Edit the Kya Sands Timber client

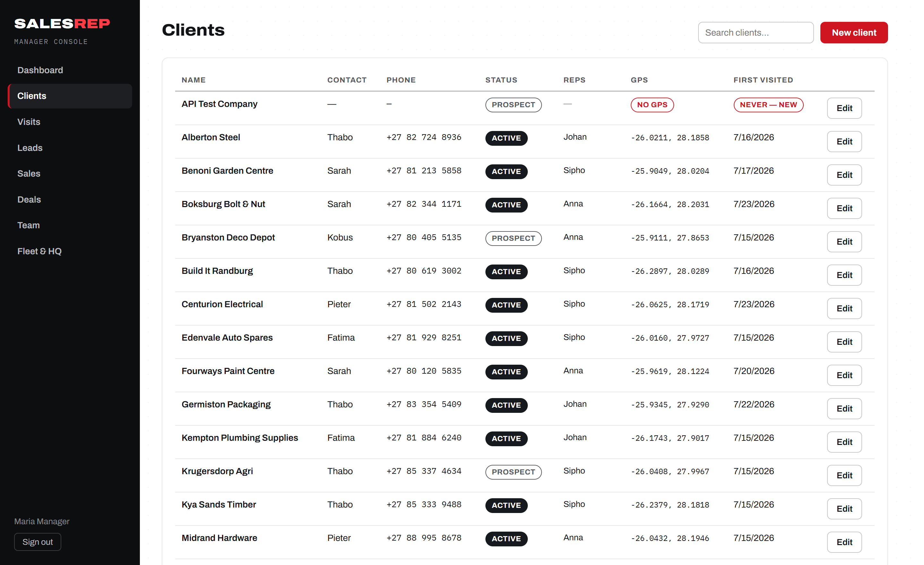(x=844, y=509)
